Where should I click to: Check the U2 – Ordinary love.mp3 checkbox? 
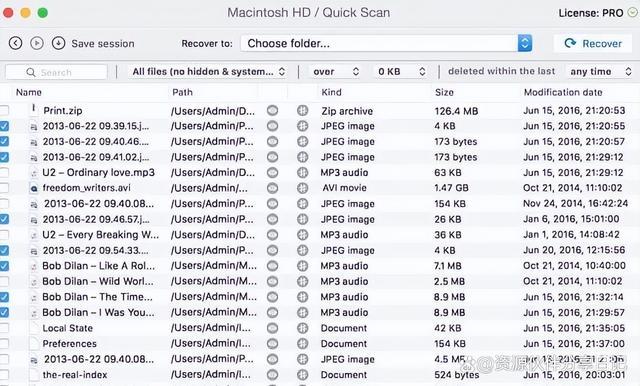4,173
